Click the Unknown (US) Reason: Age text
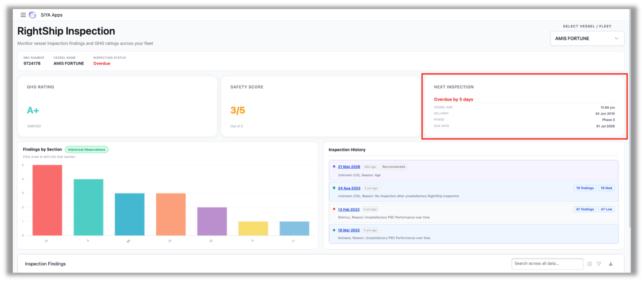Screen dimensions: 644x282 pos(359,175)
